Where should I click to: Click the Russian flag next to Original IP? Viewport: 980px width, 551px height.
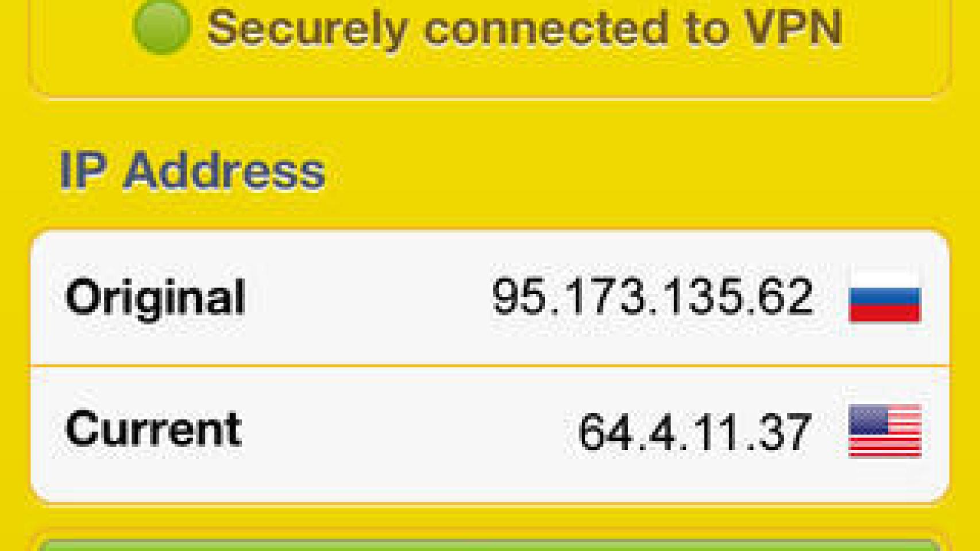pyautogui.click(x=885, y=297)
